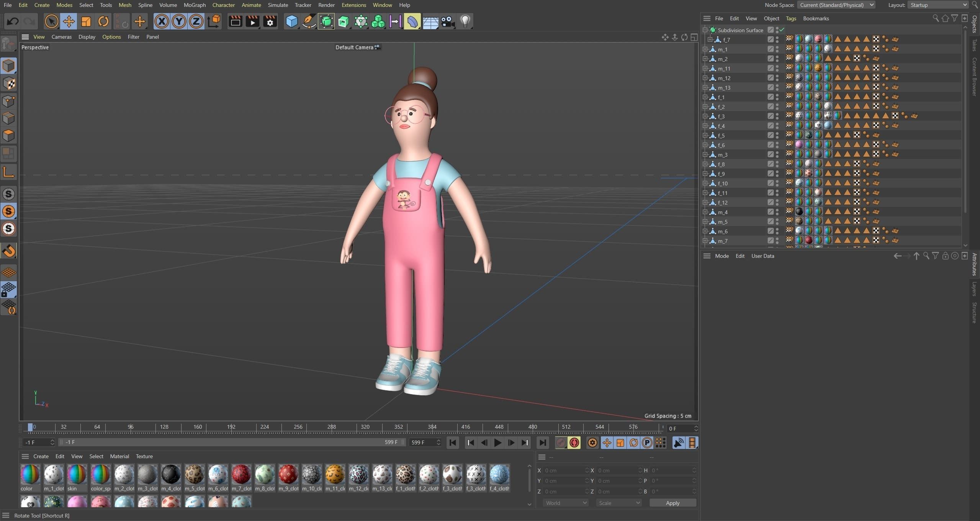Open the World coordinate dropdown

pos(565,503)
